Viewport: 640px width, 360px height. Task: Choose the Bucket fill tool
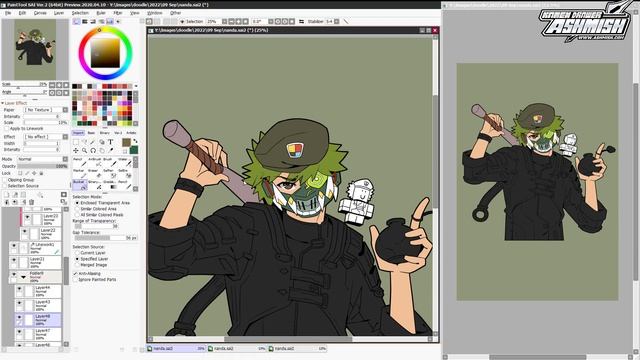79,184
